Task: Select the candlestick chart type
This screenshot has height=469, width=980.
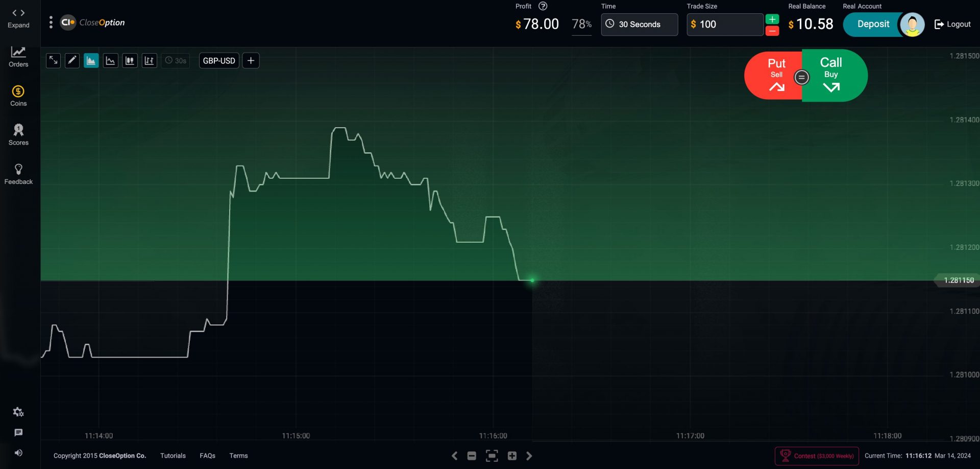Action: click(x=130, y=61)
